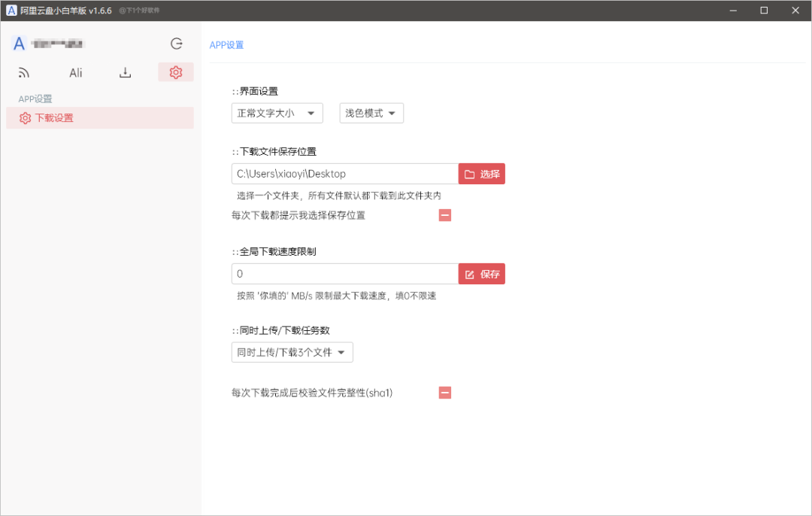Click the app logo in the sidebar
812x516 pixels.
(20, 44)
